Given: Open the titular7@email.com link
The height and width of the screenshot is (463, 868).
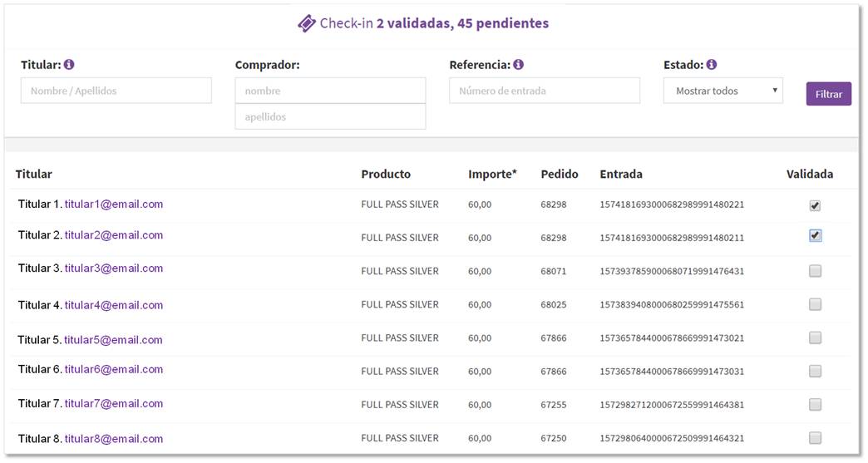Looking at the screenshot, I should click(x=114, y=403).
